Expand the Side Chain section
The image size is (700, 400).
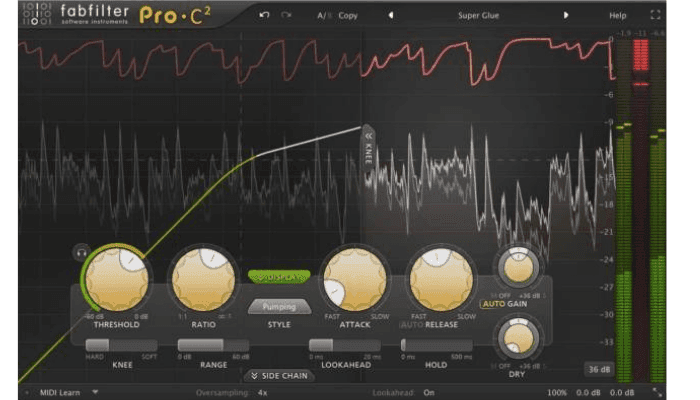click(x=279, y=376)
